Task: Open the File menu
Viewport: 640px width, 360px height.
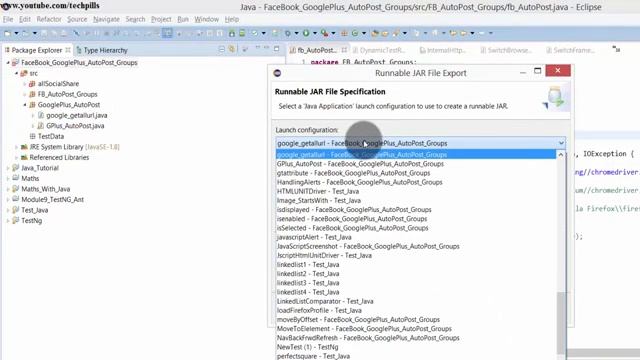Action: pos(8,19)
